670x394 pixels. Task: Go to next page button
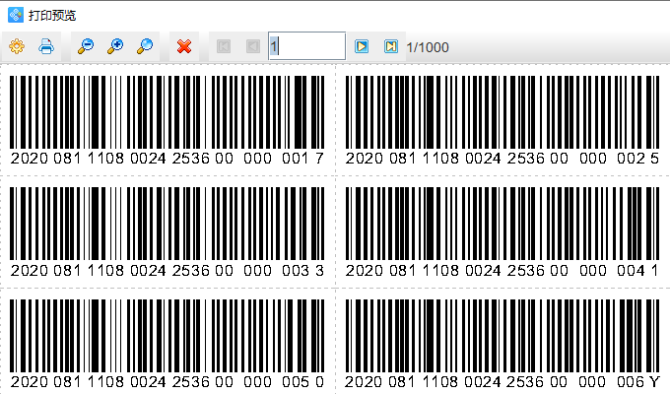(x=361, y=46)
